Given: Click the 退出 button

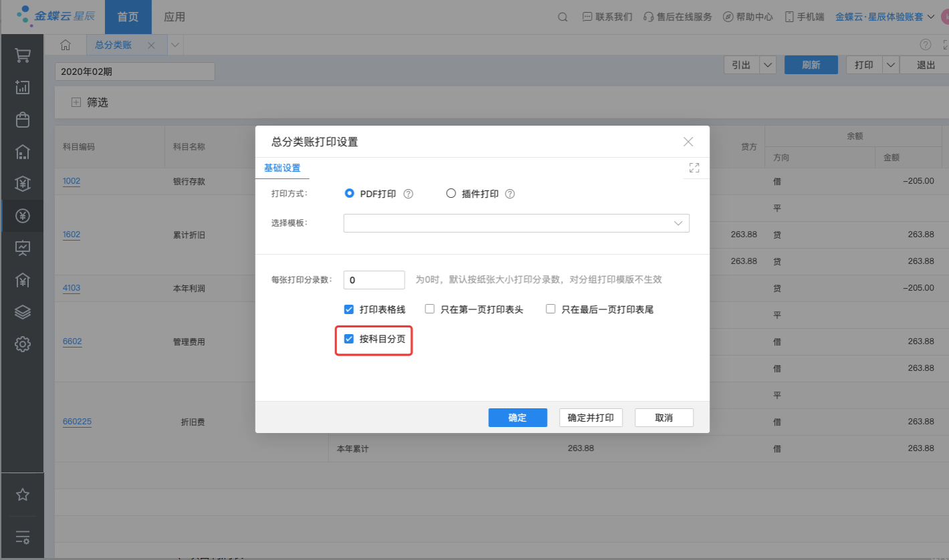Looking at the screenshot, I should point(926,65).
